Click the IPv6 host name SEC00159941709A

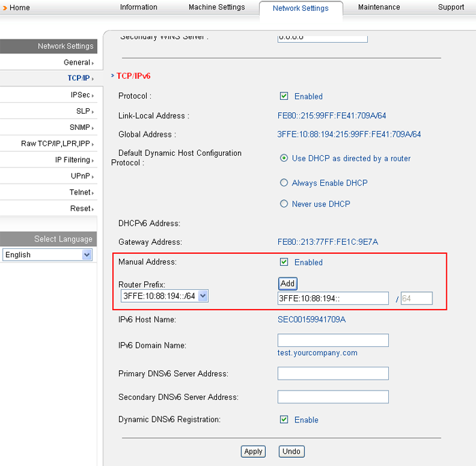311,320
